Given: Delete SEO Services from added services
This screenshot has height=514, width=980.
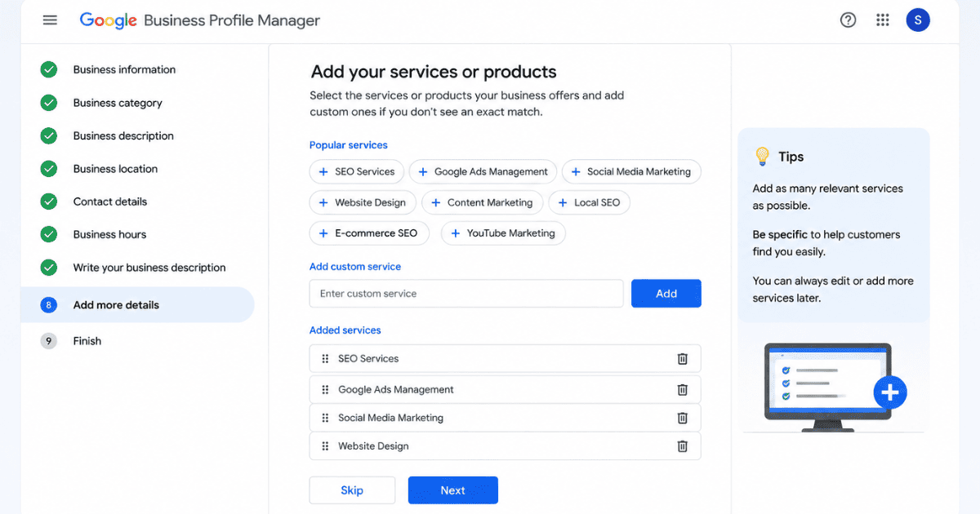Looking at the screenshot, I should click(683, 359).
